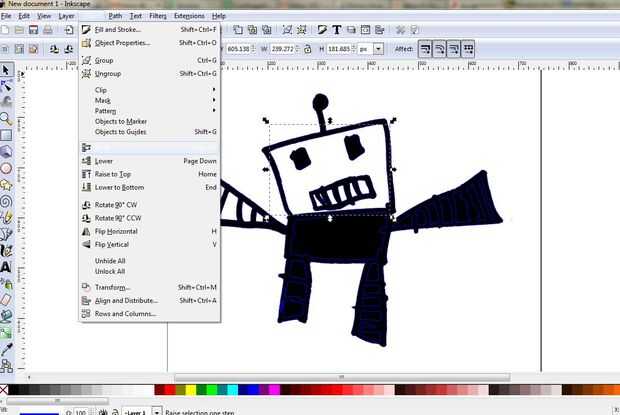The width and height of the screenshot is (620, 415).
Task: Select the Bezier pen tool
Action: tap(6, 234)
